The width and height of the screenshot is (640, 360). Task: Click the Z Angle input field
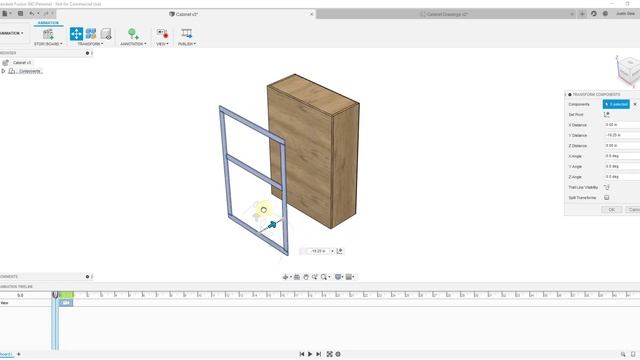coord(622,177)
